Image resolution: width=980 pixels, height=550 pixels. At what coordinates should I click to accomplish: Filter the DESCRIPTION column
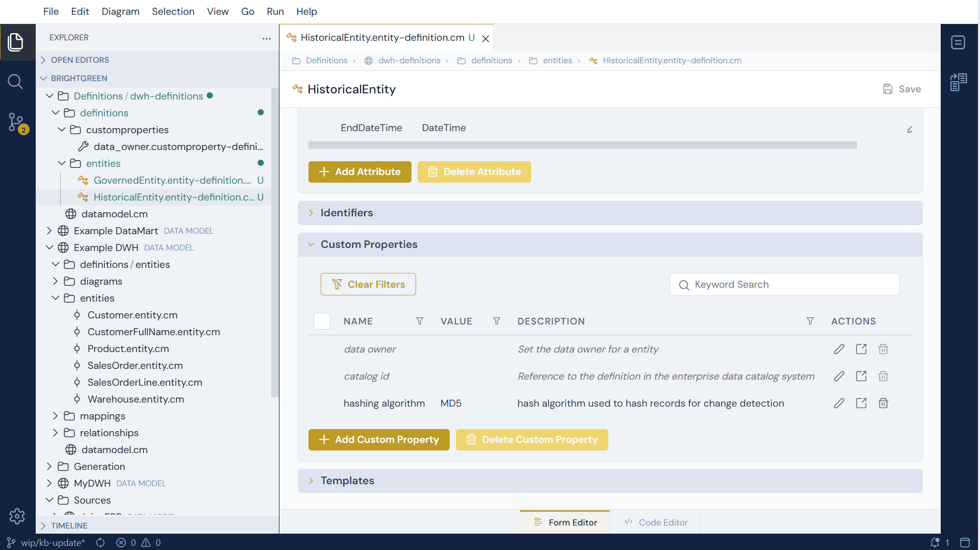click(x=810, y=321)
